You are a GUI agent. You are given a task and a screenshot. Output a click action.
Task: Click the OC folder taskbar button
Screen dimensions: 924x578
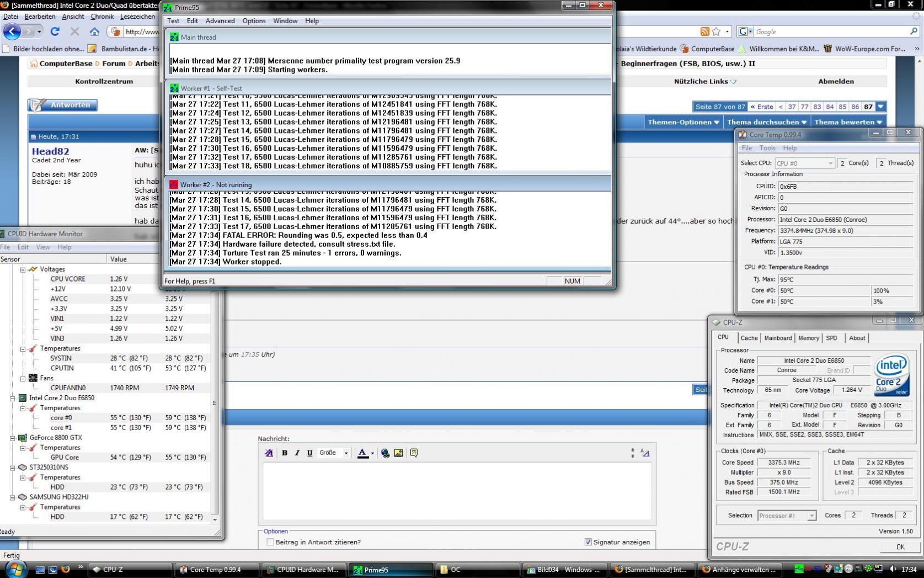coord(478,570)
